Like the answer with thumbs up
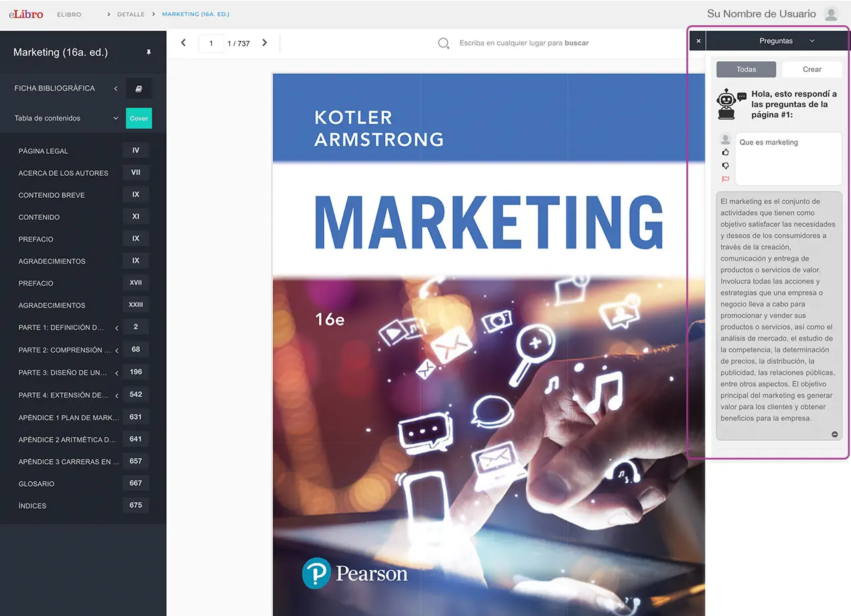The width and height of the screenshot is (851, 616). coord(726,153)
